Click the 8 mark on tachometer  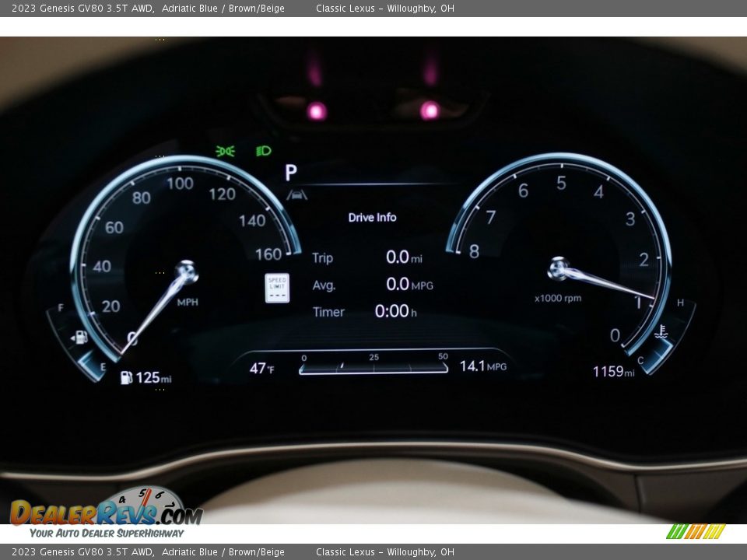pos(474,251)
